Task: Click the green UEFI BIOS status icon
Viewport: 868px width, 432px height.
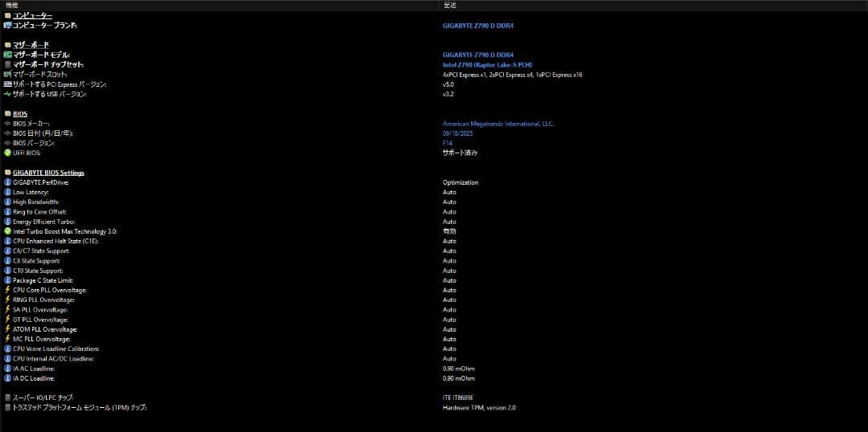Action: tap(7, 153)
